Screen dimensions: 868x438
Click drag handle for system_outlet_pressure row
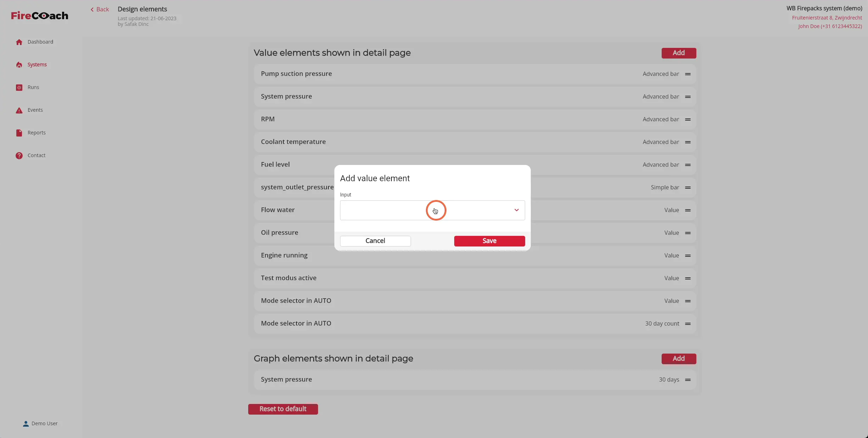pos(688,188)
